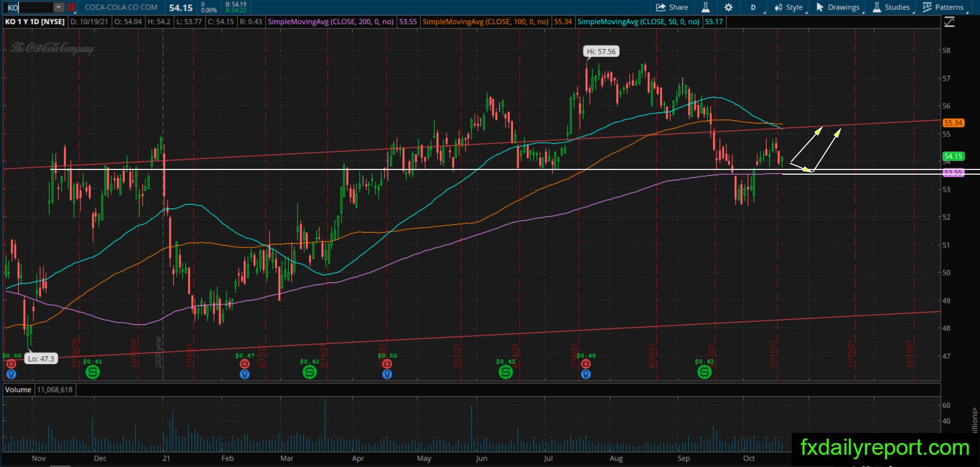The image size is (980, 467).
Task: Click the Oct label on time axis
Action: (749, 458)
